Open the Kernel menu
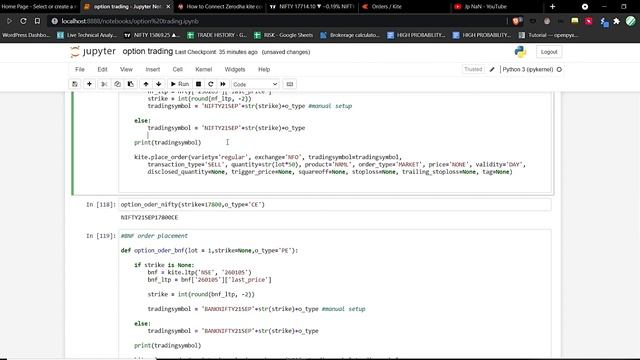 [x=204, y=69]
